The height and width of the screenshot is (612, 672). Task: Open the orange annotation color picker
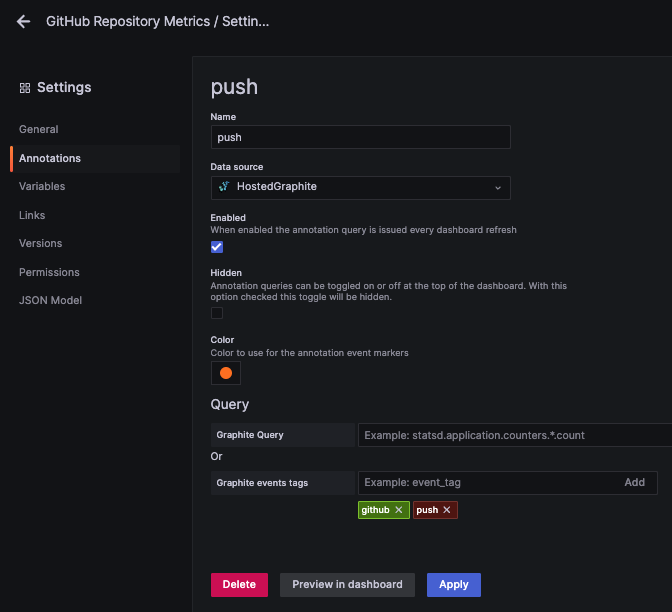pos(226,373)
